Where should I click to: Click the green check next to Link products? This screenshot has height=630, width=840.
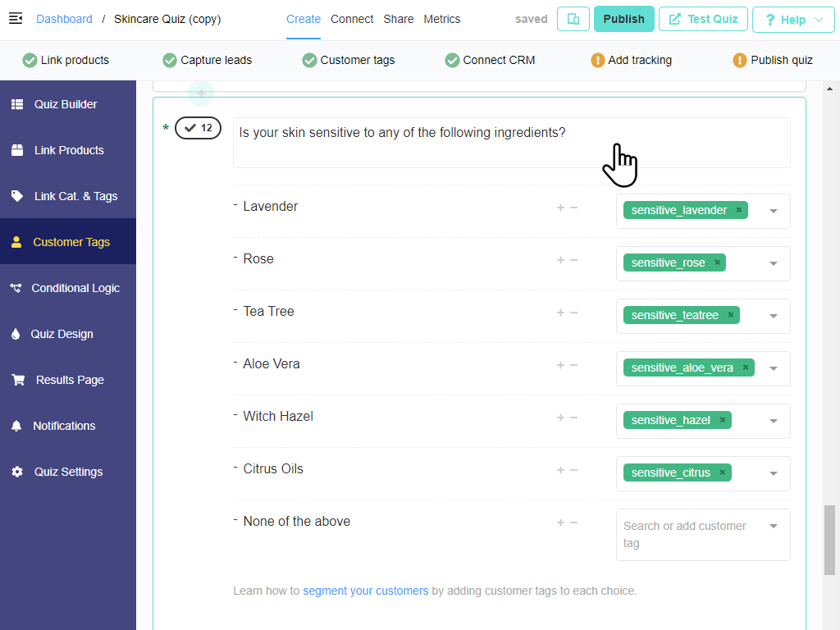pyautogui.click(x=30, y=61)
